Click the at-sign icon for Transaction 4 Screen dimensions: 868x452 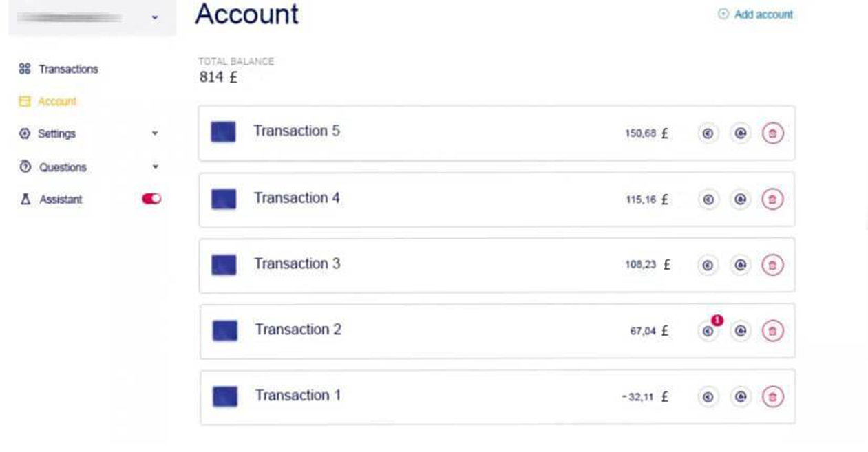pos(740,200)
